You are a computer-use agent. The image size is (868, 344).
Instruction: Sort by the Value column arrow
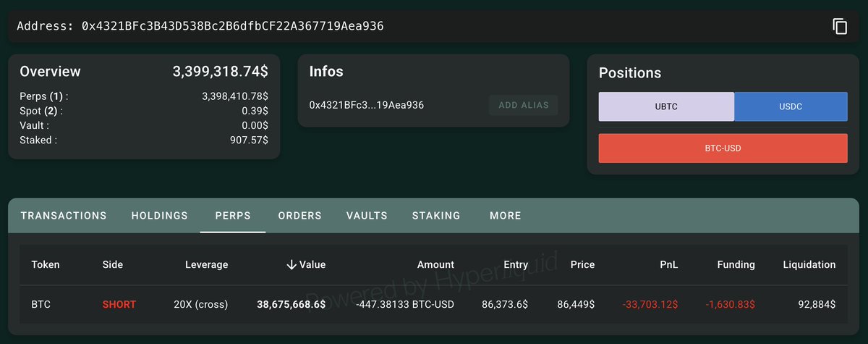tap(292, 265)
